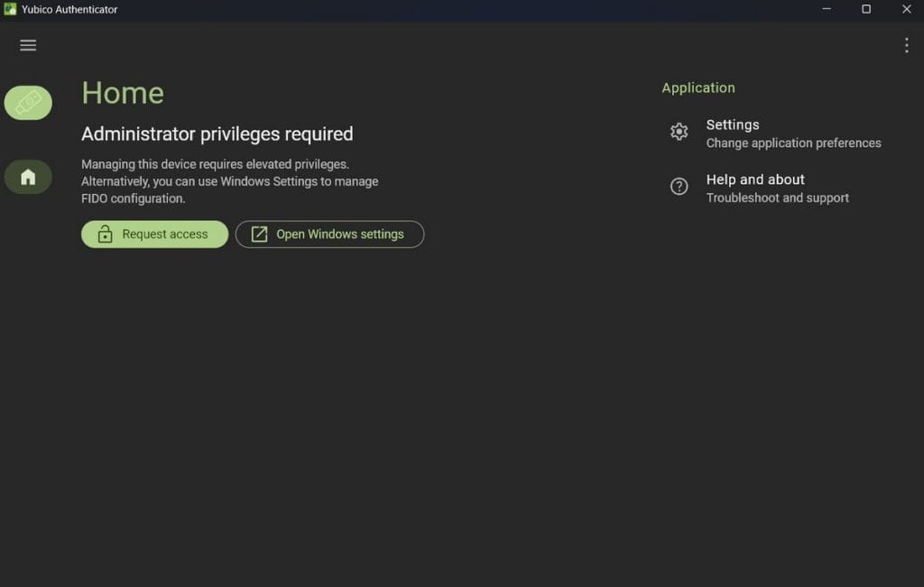Click the Application section label
The width and height of the screenshot is (924, 587).
point(698,87)
